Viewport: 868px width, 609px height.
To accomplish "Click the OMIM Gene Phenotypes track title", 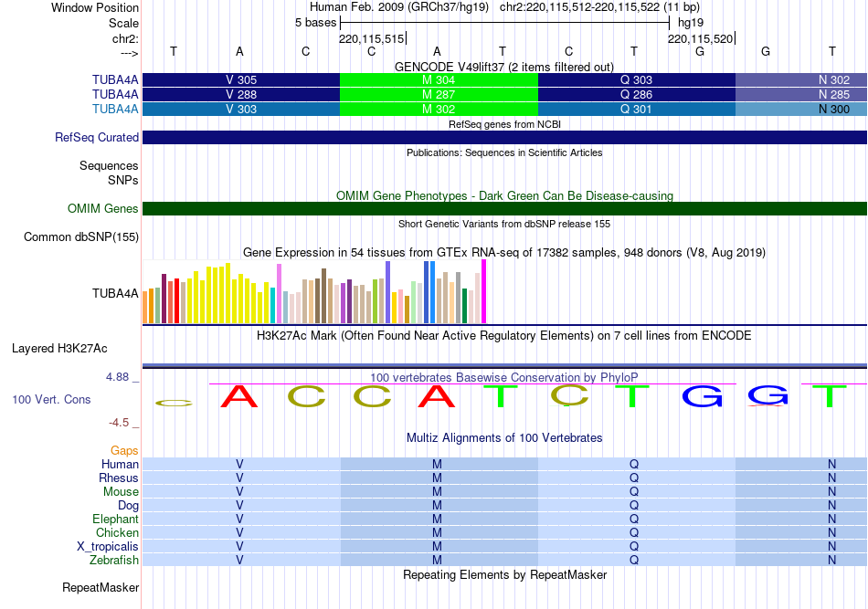I will [504, 195].
